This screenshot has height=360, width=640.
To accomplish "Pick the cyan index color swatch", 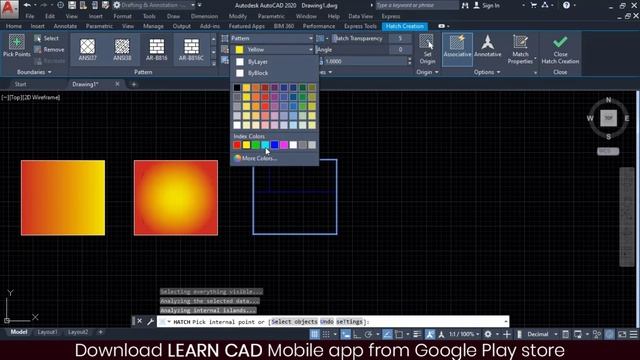I will coord(265,145).
